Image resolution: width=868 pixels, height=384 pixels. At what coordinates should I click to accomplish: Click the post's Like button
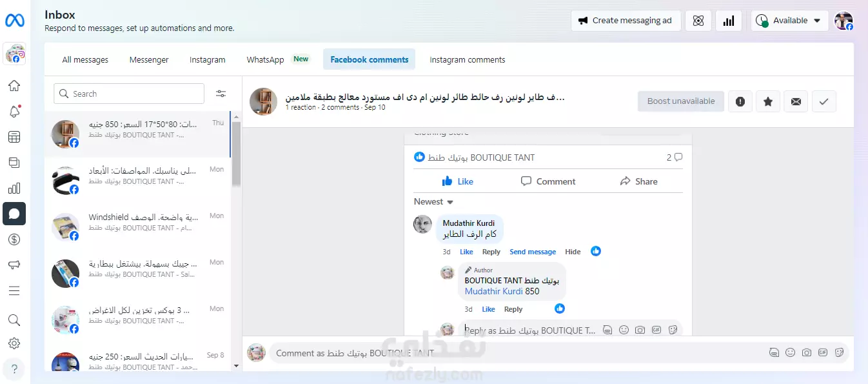(x=458, y=181)
